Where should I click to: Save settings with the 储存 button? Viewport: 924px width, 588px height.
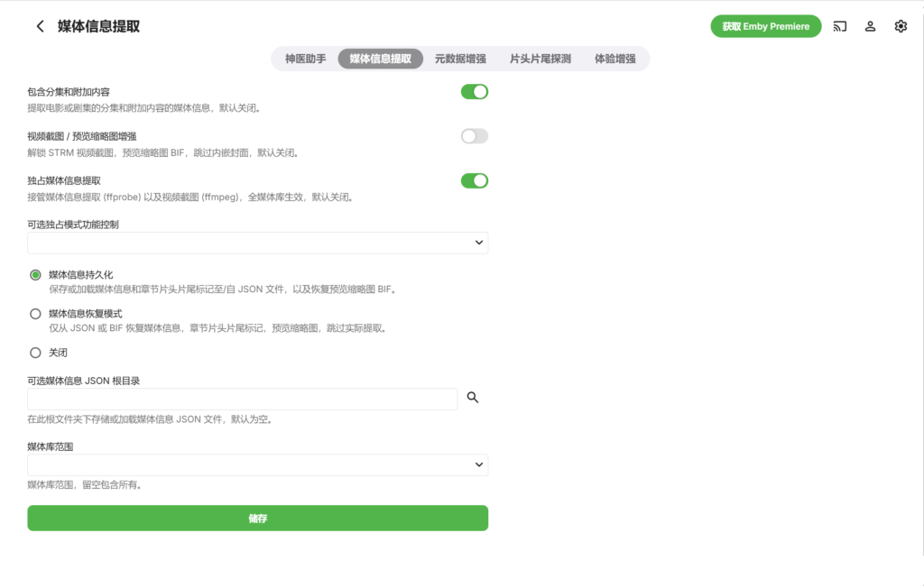coord(257,518)
